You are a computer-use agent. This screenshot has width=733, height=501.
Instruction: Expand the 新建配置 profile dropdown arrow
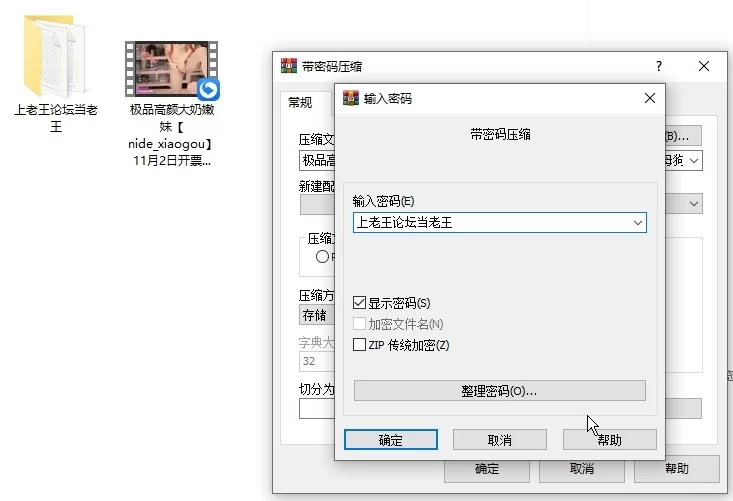[x=694, y=204]
